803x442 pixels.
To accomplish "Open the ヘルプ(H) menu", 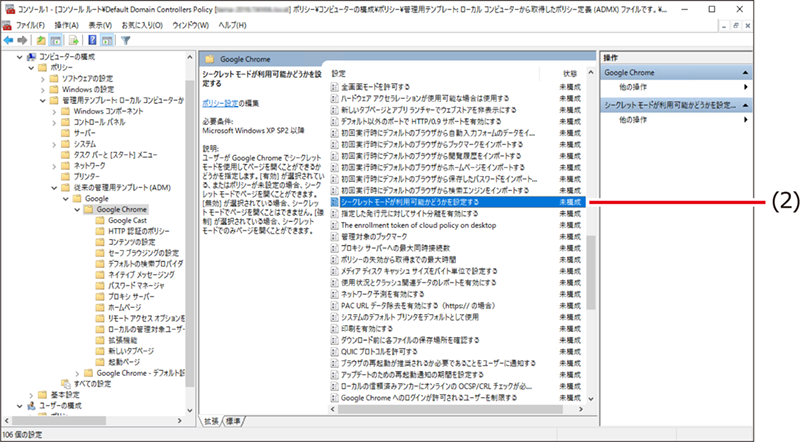I will click(232, 25).
